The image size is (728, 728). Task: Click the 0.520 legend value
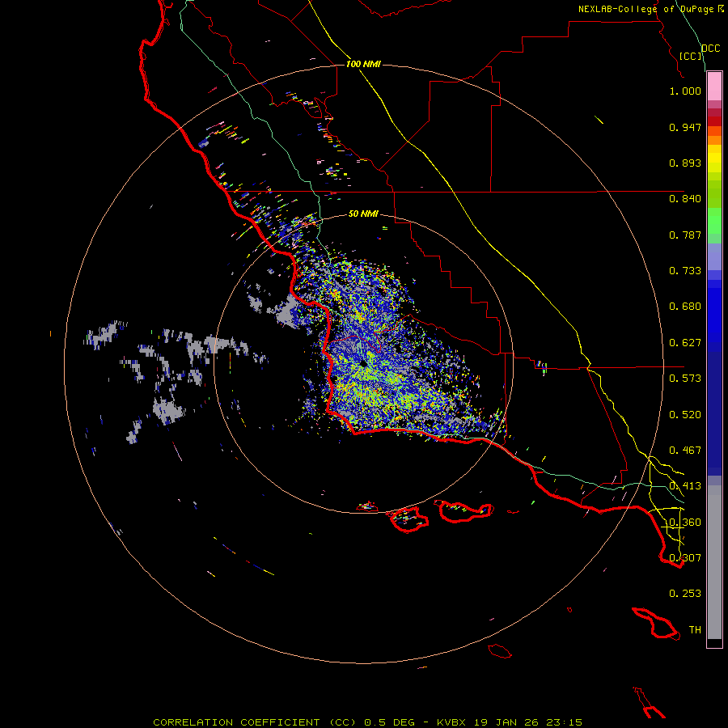pyautogui.click(x=685, y=415)
